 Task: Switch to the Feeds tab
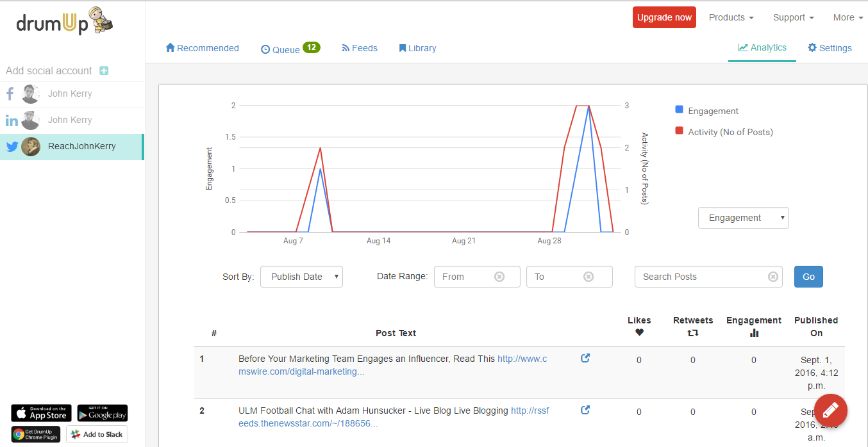360,47
